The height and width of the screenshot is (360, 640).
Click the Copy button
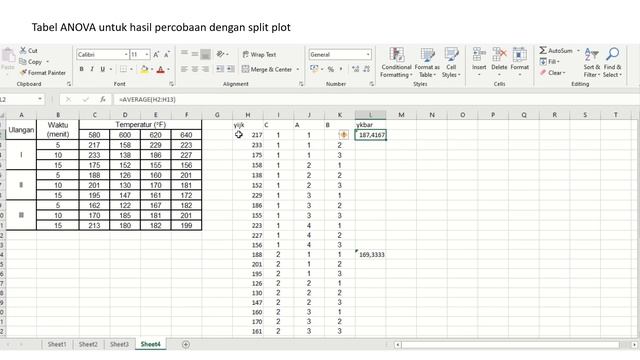(31, 62)
